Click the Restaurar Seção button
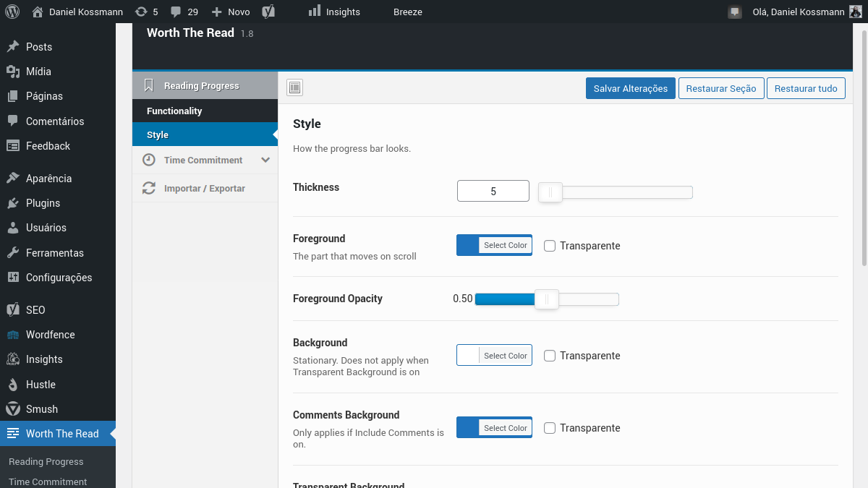This screenshot has width=868, height=488. coord(721,88)
